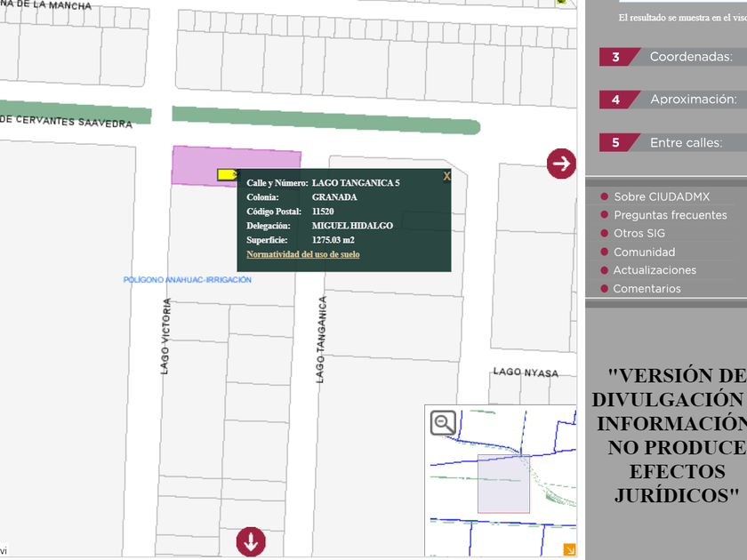Open the Comentarios link
The height and width of the screenshot is (560, 747).
point(647,289)
